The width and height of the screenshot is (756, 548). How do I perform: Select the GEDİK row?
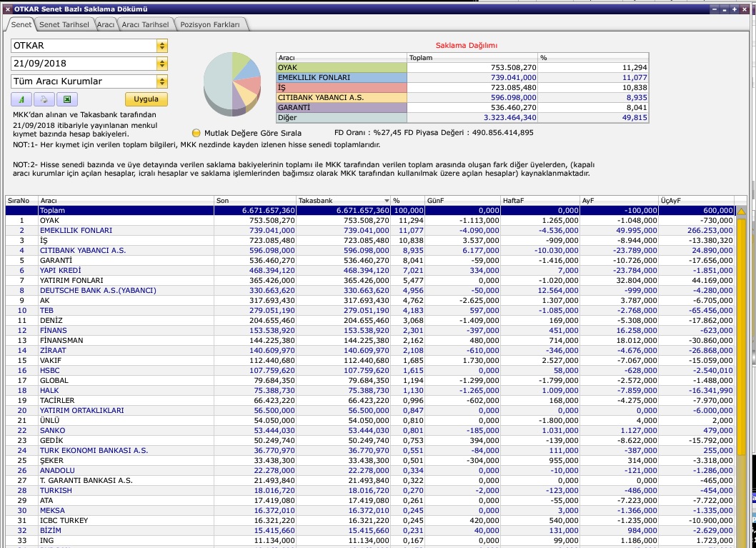pyautogui.click(x=370, y=441)
